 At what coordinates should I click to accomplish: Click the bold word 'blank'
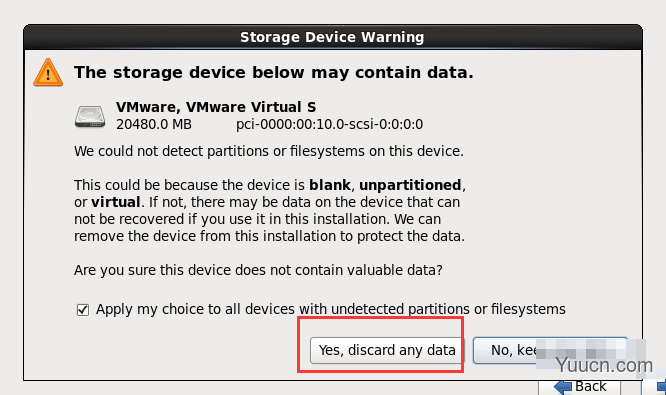[330, 185]
